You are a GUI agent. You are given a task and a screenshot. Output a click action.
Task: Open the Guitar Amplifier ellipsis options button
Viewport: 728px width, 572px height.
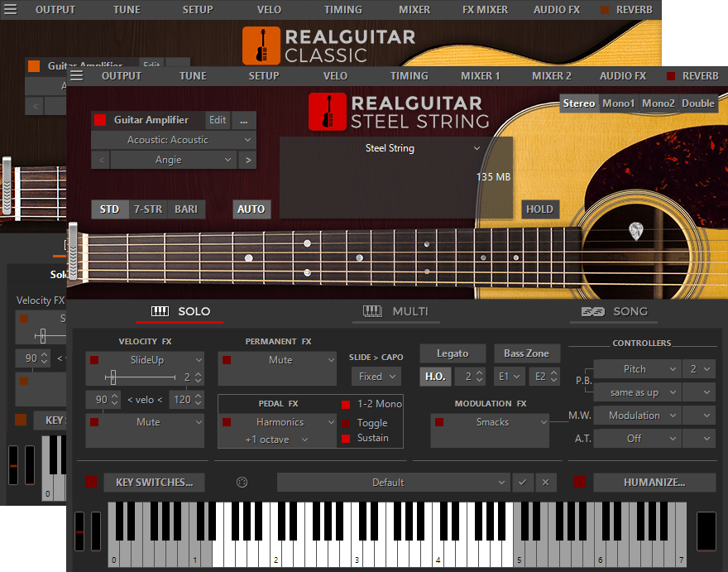tap(243, 120)
